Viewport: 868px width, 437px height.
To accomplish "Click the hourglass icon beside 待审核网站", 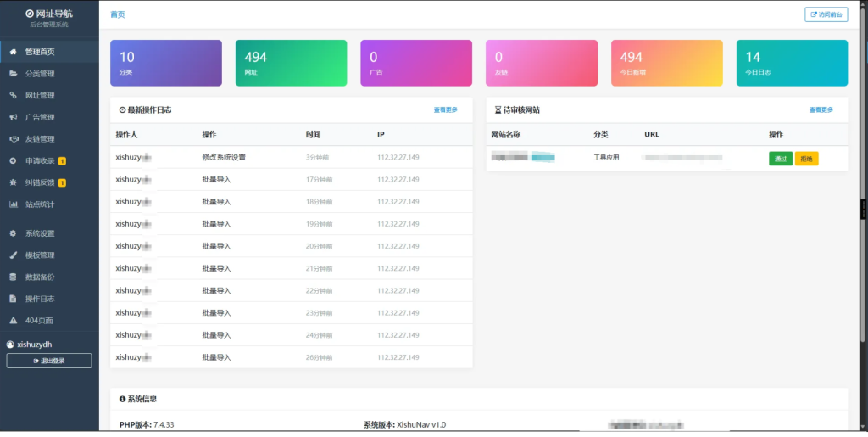I will pyautogui.click(x=498, y=110).
